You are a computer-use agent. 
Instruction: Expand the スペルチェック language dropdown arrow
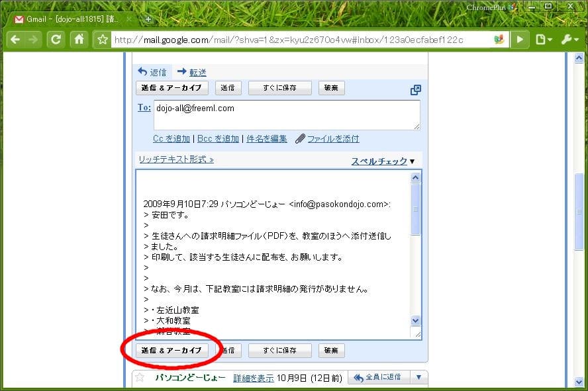412,161
